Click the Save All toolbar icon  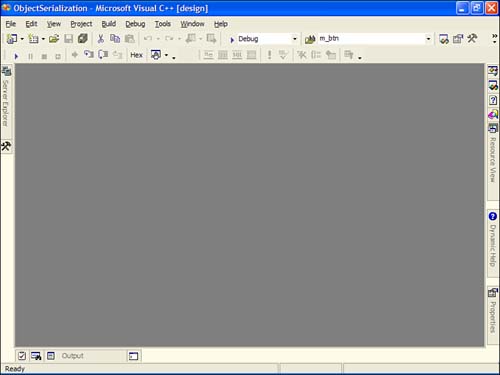[83, 39]
